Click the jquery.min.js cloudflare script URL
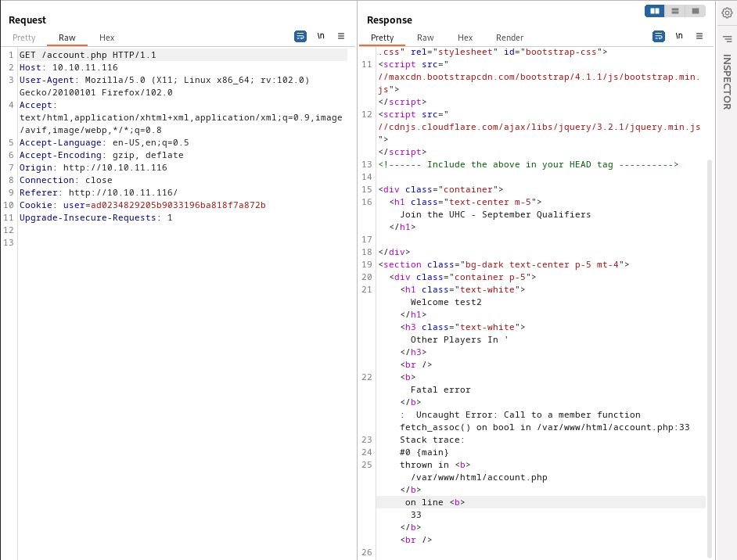Screen dimensions: 737x560 pyautogui.click(x=540, y=127)
